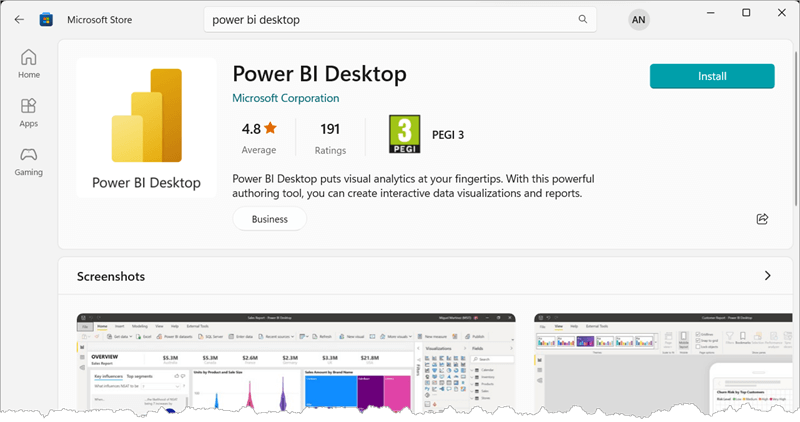The width and height of the screenshot is (800, 422).
Task: Go to Home in the sidebar
Action: (x=28, y=63)
